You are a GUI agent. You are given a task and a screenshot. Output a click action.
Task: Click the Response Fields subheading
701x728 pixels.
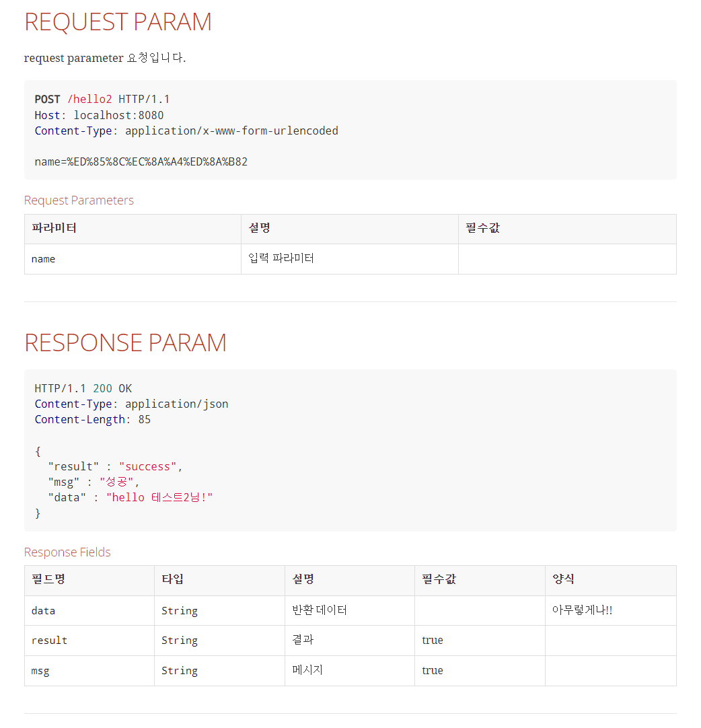click(x=67, y=552)
